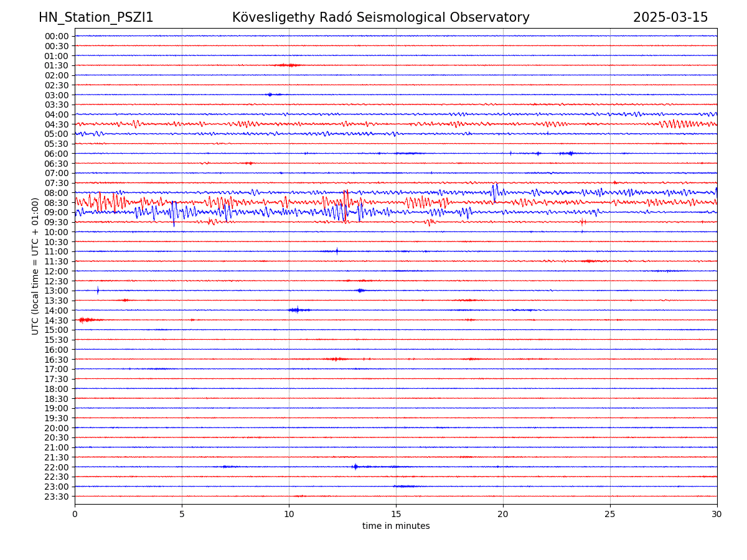Screen dimensions: 747x560
Task: Click the 5 minute x-axis tick label
Action: 182,515
